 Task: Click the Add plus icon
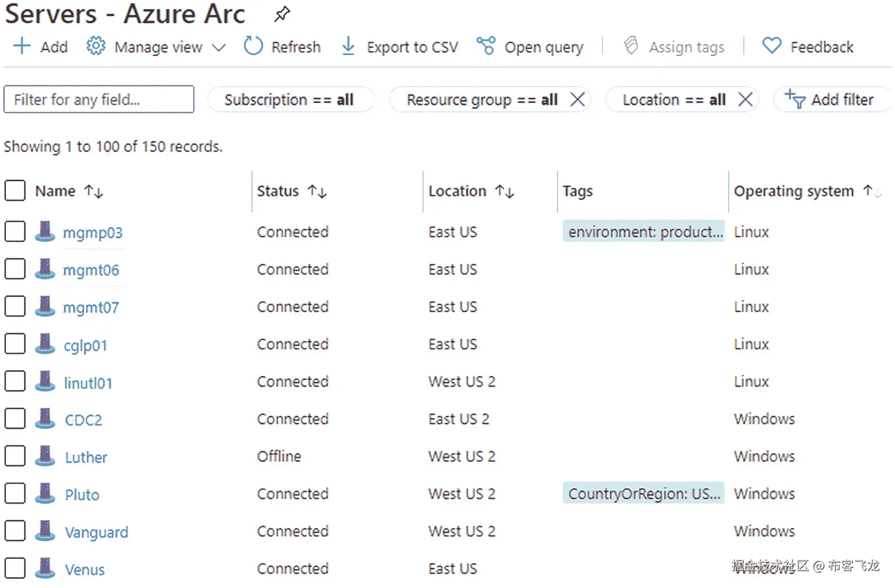tap(22, 46)
